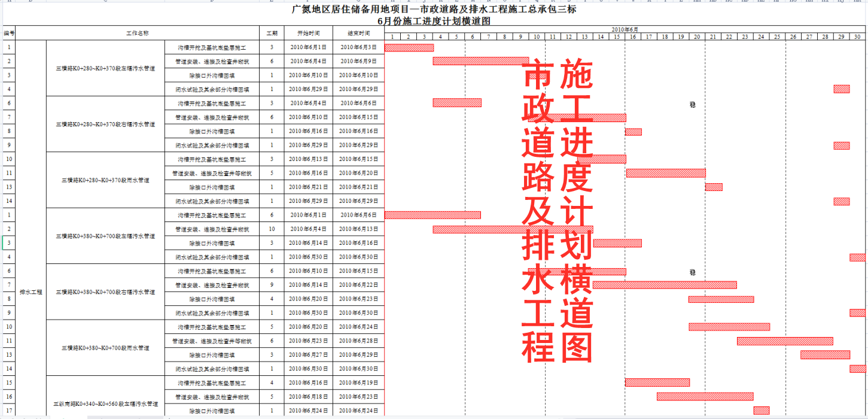The width and height of the screenshot is (868, 419).
Task: Click end date 2010年6月19日
Action: click(x=359, y=382)
